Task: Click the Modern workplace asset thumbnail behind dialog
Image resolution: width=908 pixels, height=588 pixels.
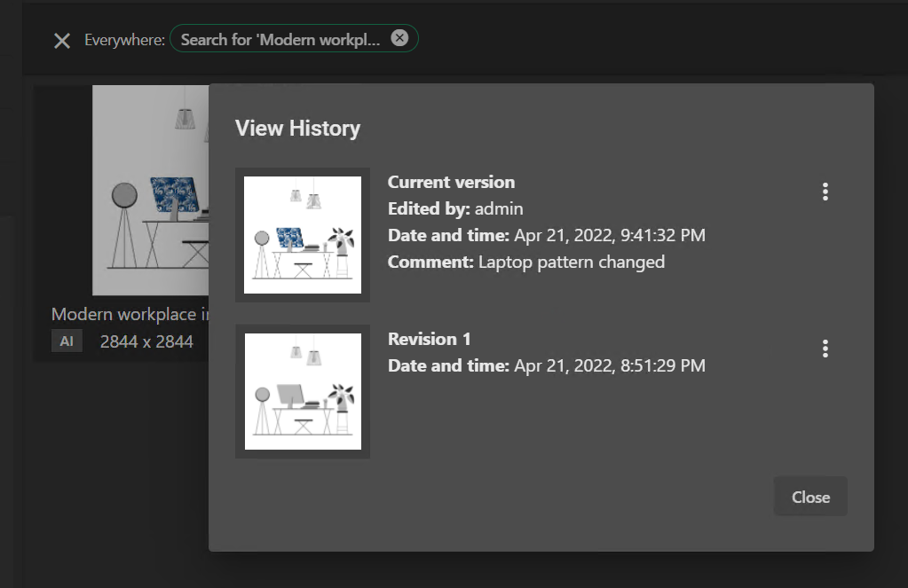Action: tap(149, 191)
